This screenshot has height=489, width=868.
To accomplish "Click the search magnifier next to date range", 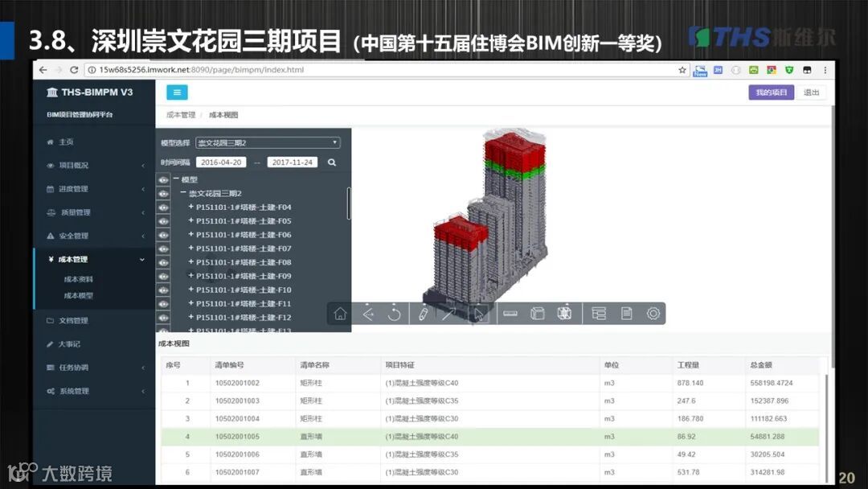I will pyautogui.click(x=332, y=162).
